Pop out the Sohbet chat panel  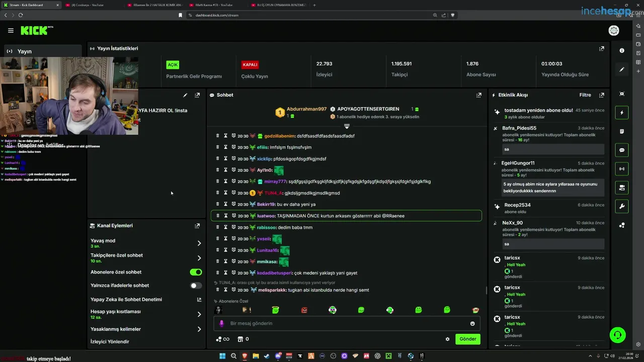tap(479, 95)
